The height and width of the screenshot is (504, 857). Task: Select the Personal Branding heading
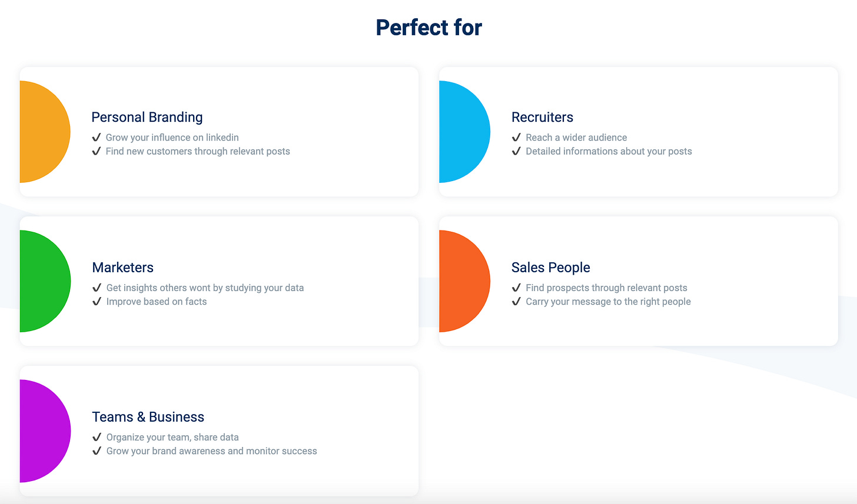pos(147,118)
